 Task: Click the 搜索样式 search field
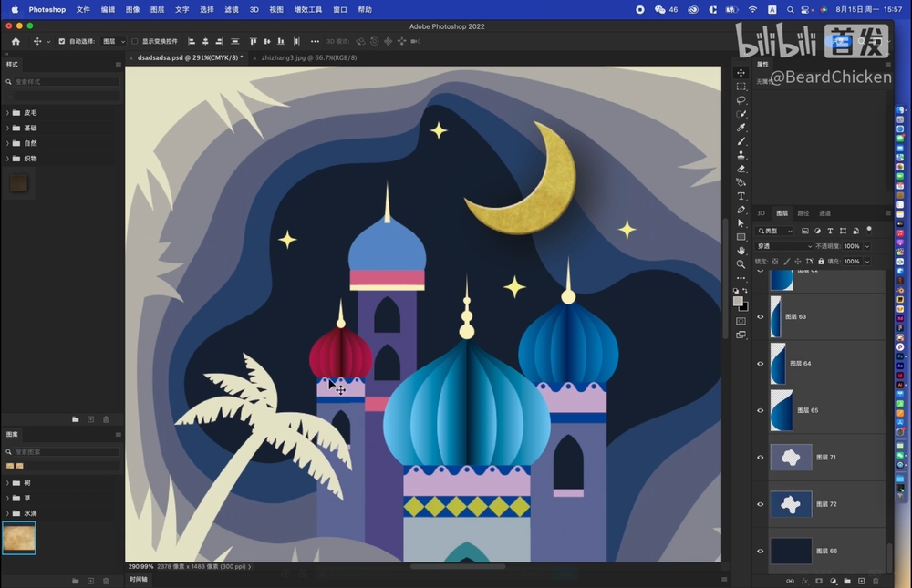point(66,82)
